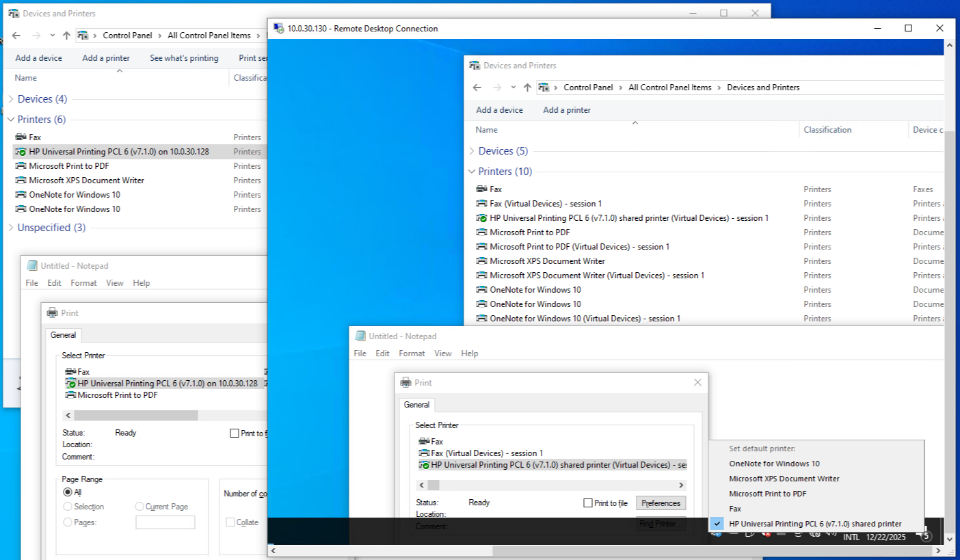960x560 pixels.
Task: Choose OneNote for Windows 10 in the default printer menu
Action: pyautogui.click(x=774, y=464)
